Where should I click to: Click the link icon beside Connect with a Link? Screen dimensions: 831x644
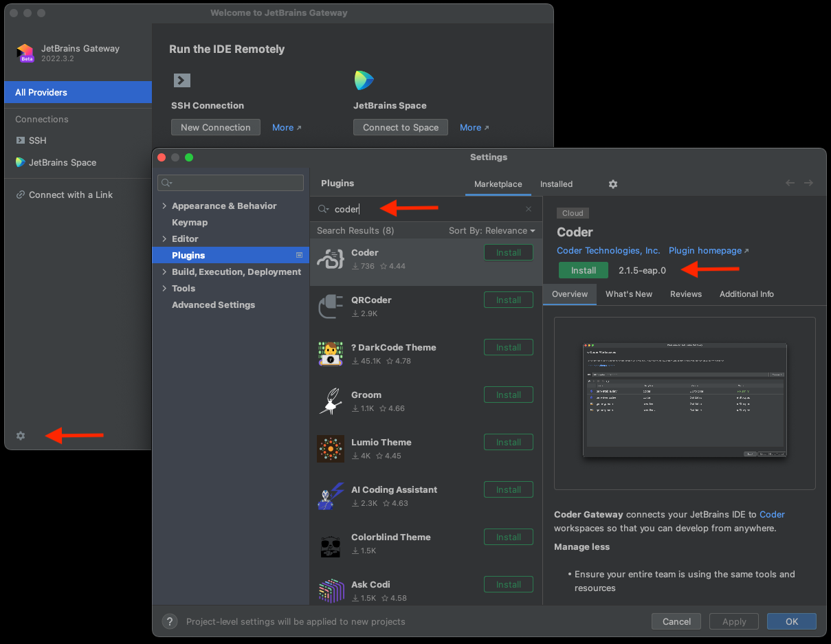click(21, 195)
